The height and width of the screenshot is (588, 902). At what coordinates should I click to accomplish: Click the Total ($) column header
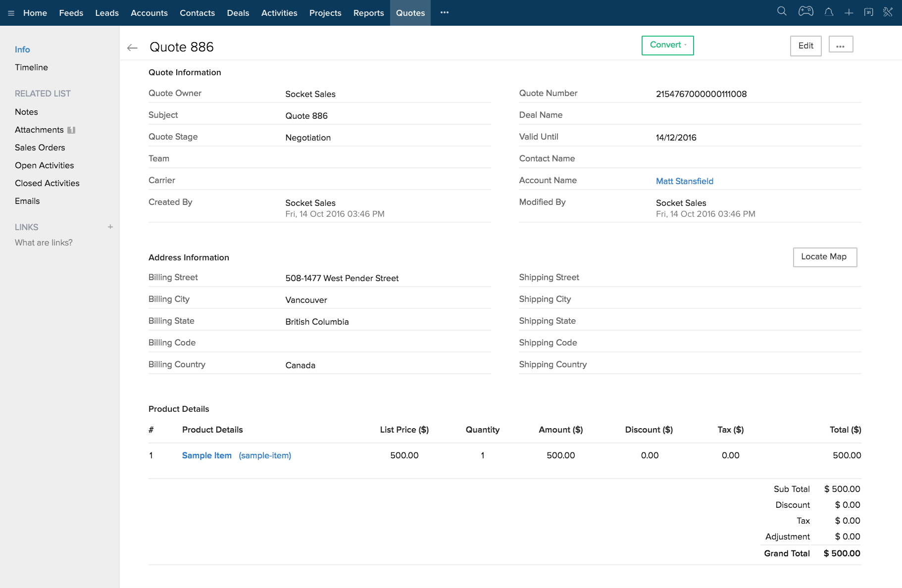click(x=846, y=430)
